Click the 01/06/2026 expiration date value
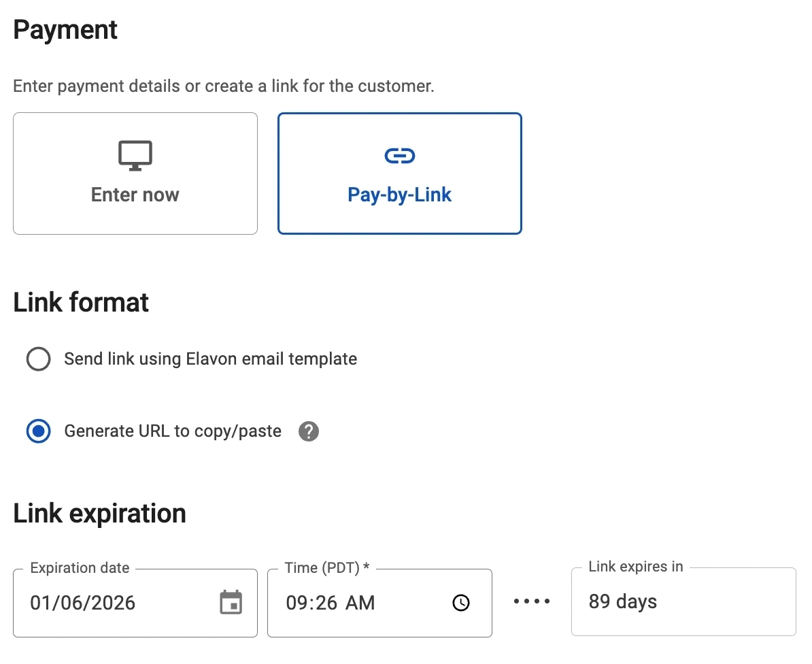 coord(83,603)
